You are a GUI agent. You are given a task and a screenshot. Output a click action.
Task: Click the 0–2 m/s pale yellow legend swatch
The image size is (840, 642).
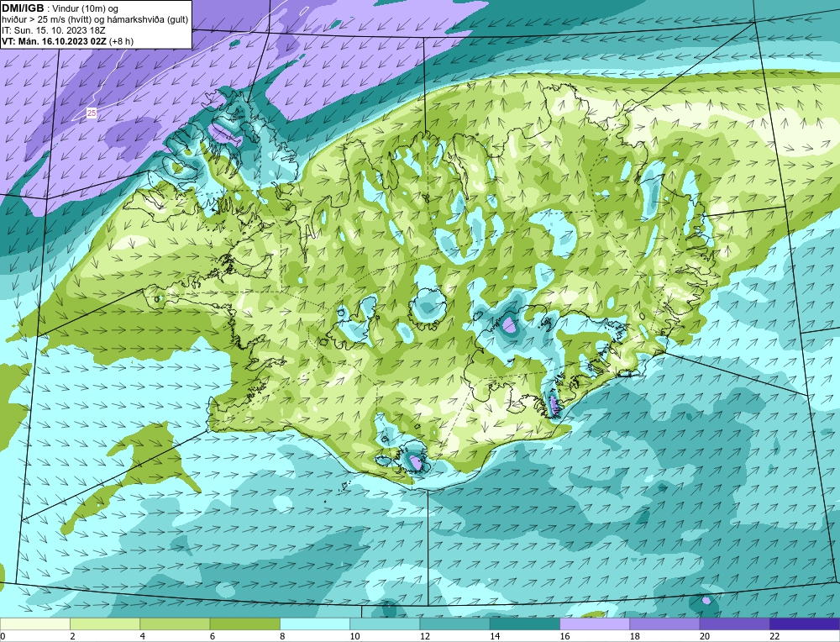click(x=34, y=624)
